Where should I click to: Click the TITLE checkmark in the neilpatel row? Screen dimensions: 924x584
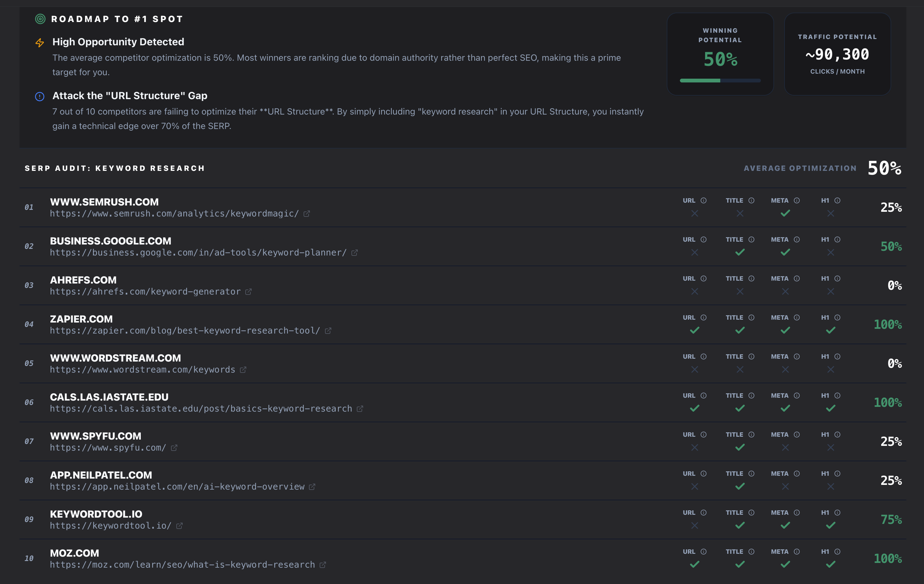coord(740,486)
